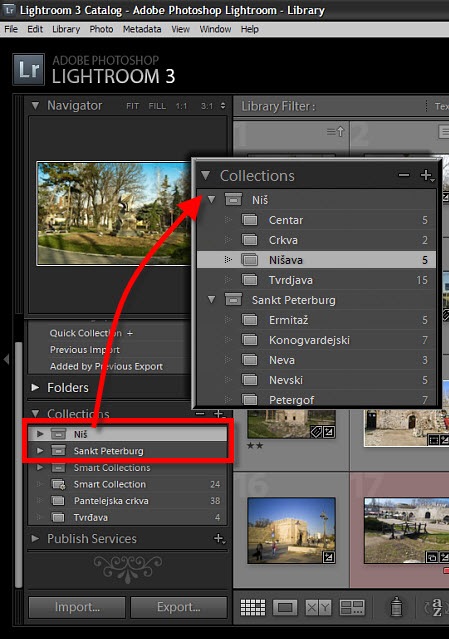This screenshot has width=449, height=639.
Task: Open the File menu
Action: [11, 29]
